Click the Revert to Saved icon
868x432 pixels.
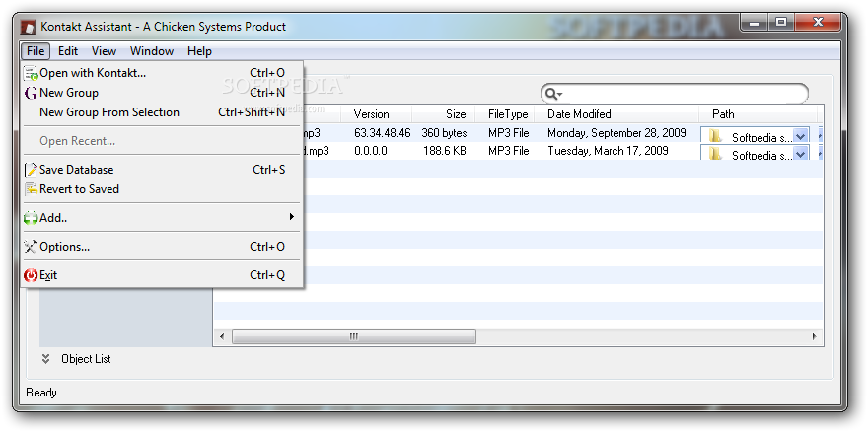coord(31,189)
